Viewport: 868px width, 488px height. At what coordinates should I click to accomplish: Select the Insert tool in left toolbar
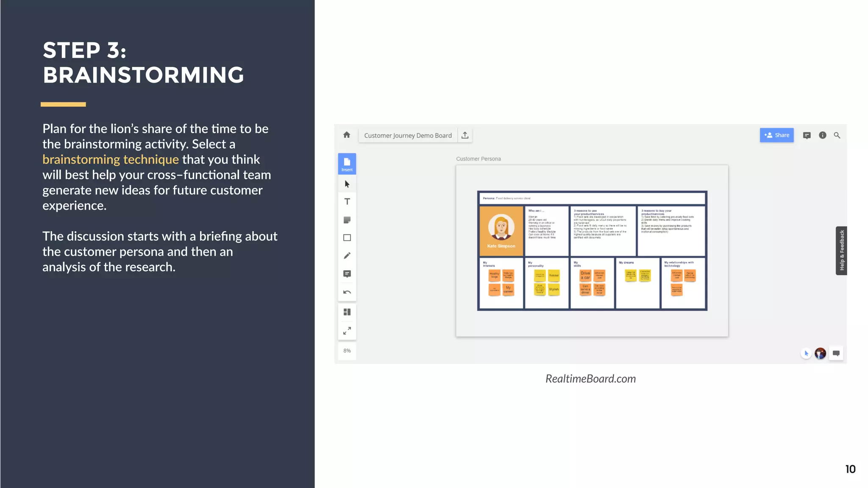click(347, 164)
